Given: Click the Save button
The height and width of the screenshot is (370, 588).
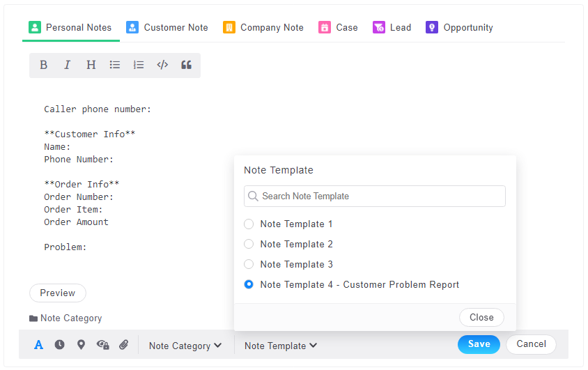Looking at the screenshot, I should tap(479, 344).
